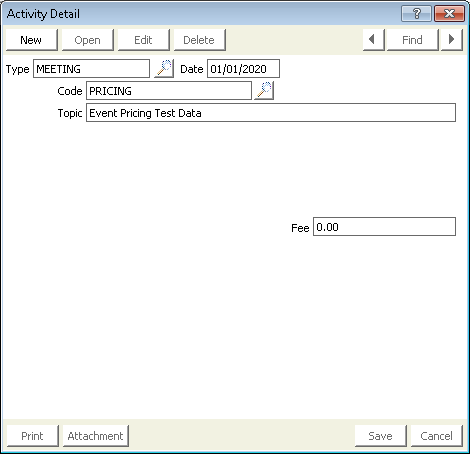The width and height of the screenshot is (470, 454).
Task: Select the Code field containing PRICING
Action: tap(169, 91)
